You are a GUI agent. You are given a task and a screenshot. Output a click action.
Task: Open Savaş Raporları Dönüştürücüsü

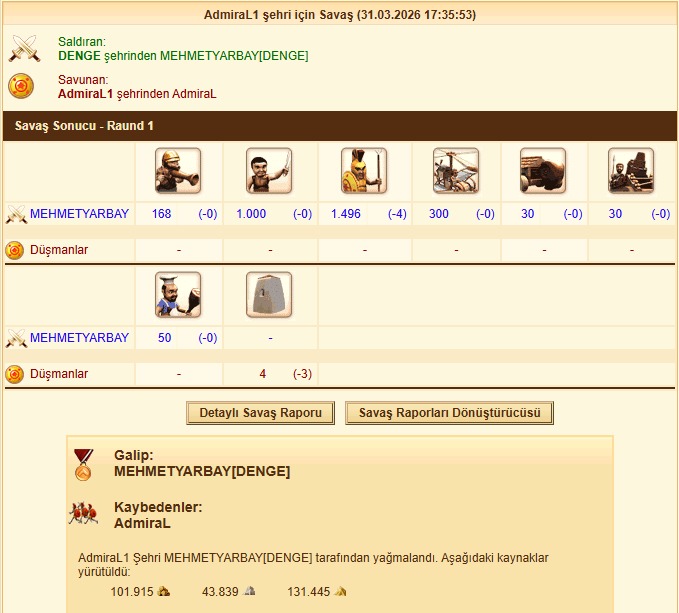tap(449, 413)
